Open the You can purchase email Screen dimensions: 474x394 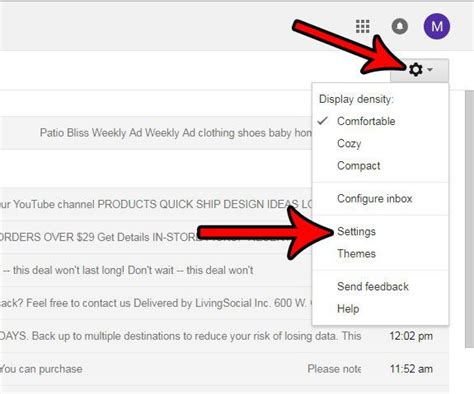click(x=224, y=369)
